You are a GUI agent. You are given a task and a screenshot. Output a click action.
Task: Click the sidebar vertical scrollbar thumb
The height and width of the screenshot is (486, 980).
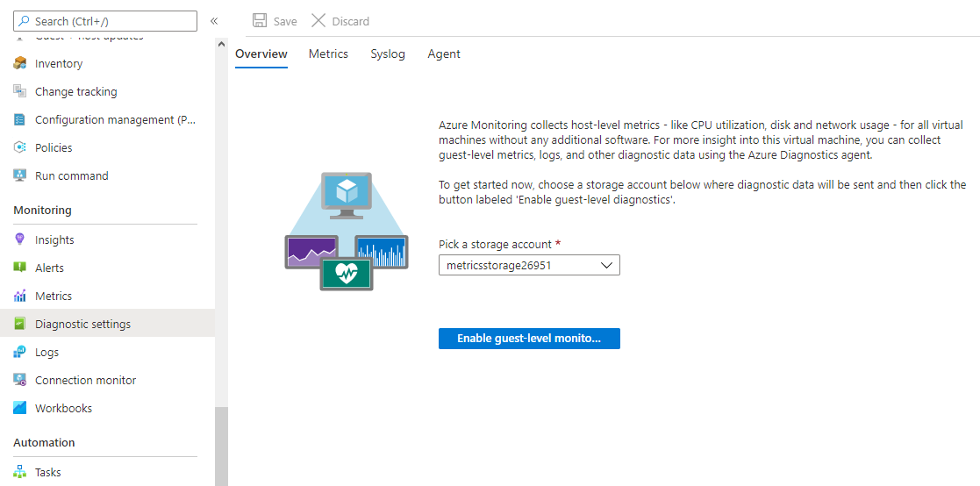coord(221,447)
